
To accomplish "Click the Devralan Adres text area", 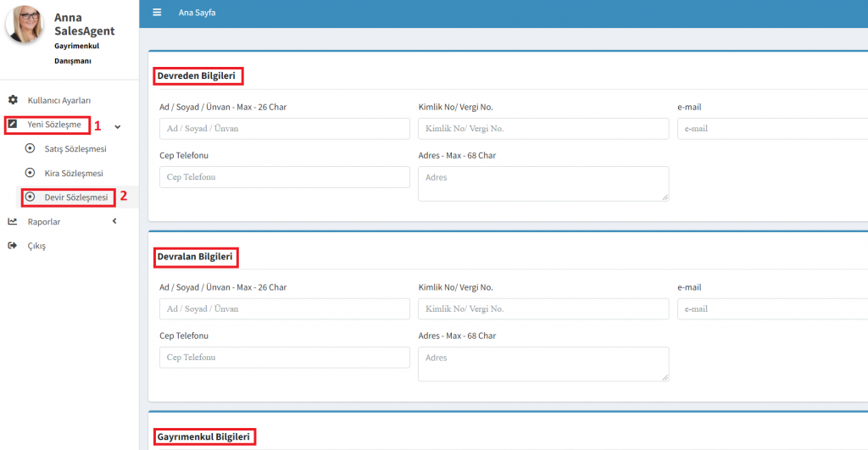I will pyautogui.click(x=542, y=363).
